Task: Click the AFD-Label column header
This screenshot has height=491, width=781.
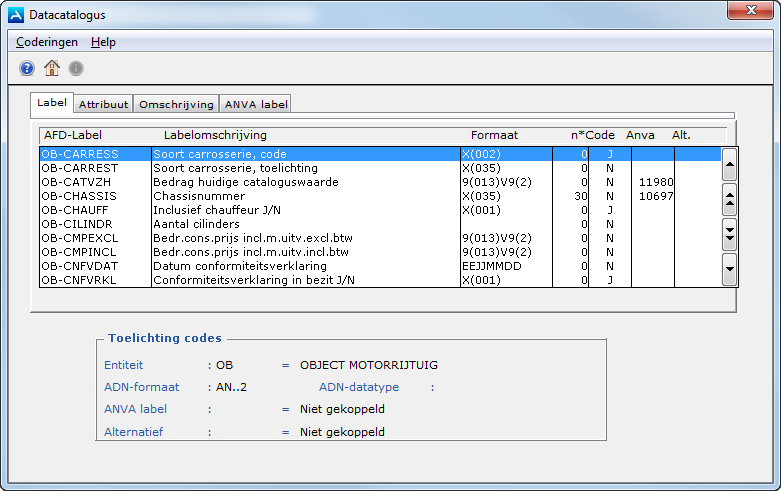Action: click(73, 135)
